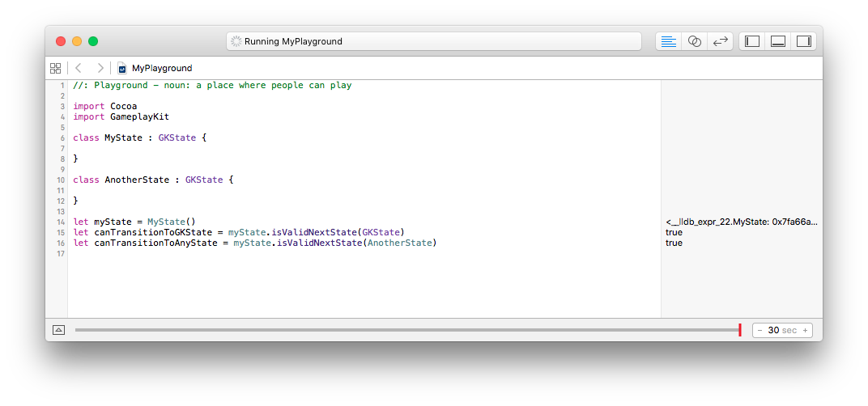Click the activity spinner in status bar
The width and height of the screenshot is (868, 406).
coord(236,41)
